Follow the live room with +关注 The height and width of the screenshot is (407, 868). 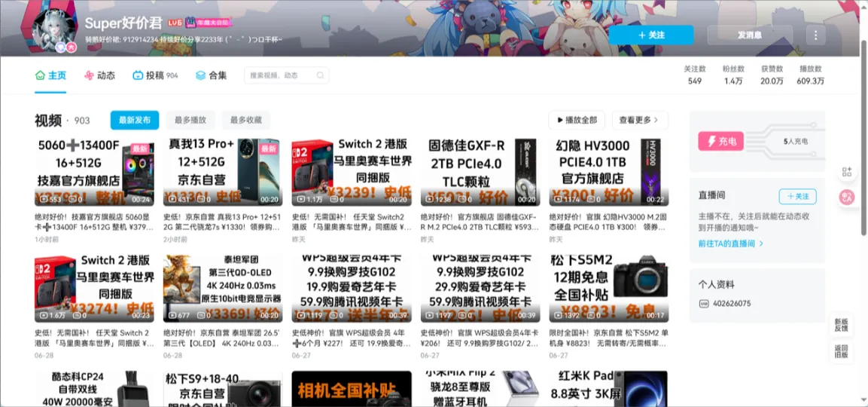797,196
